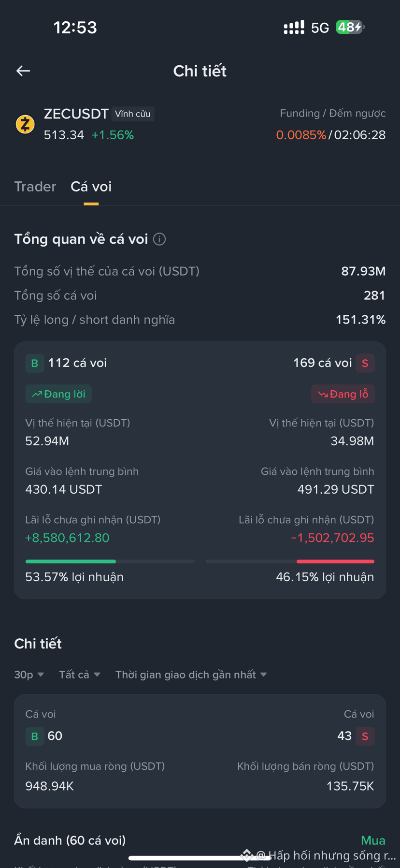The width and height of the screenshot is (400, 868).
Task: Tap the Vĩnh cửu contract label
Action: (133, 114)
